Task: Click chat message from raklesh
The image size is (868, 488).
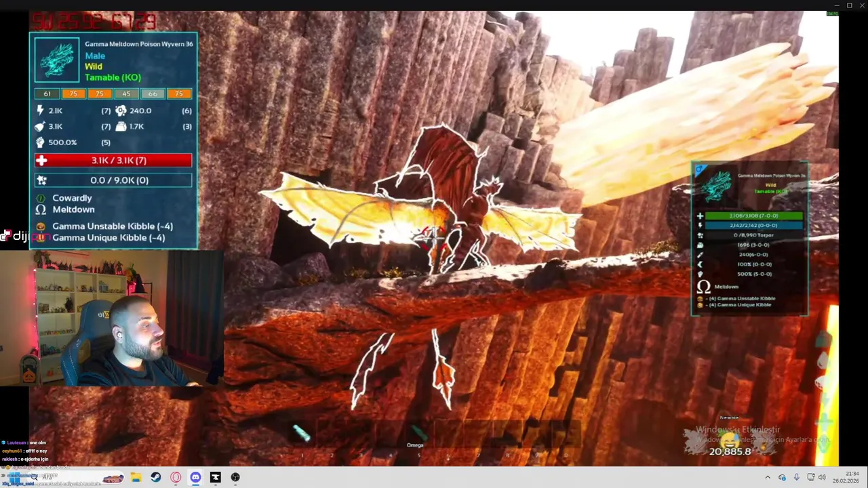Action: pos(25,459)
